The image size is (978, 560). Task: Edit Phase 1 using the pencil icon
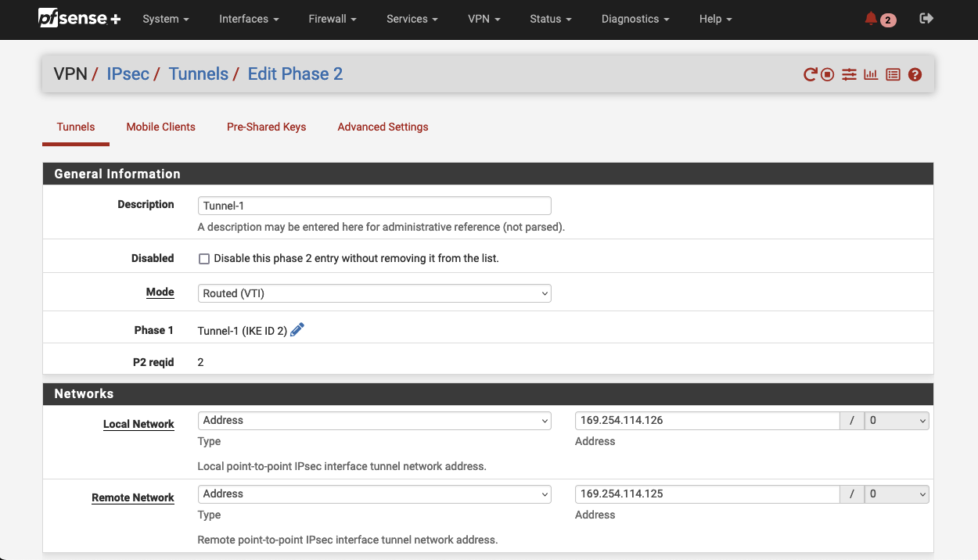click(297, 329)
